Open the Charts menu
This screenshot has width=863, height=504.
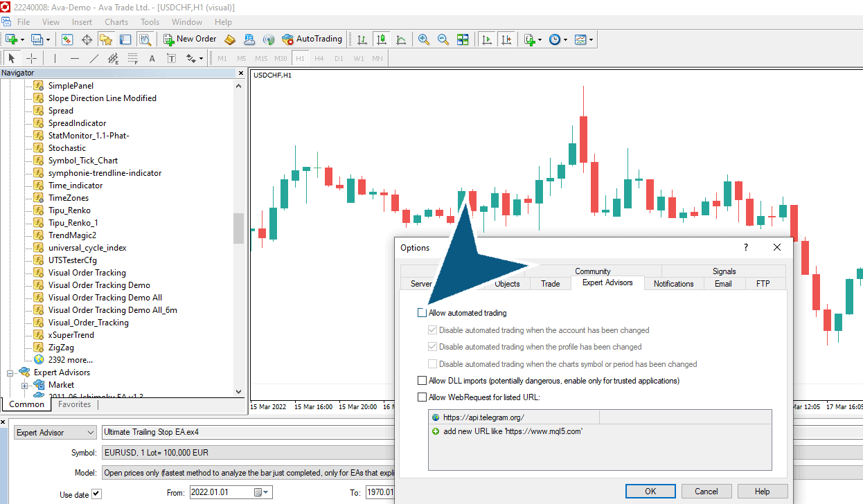(x=116, y=22)
